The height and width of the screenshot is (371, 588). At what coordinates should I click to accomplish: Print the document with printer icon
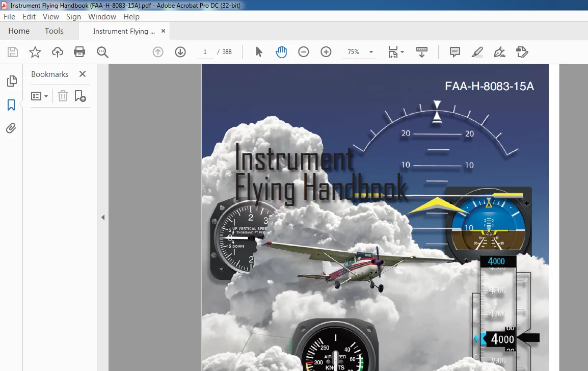point(79,52)
